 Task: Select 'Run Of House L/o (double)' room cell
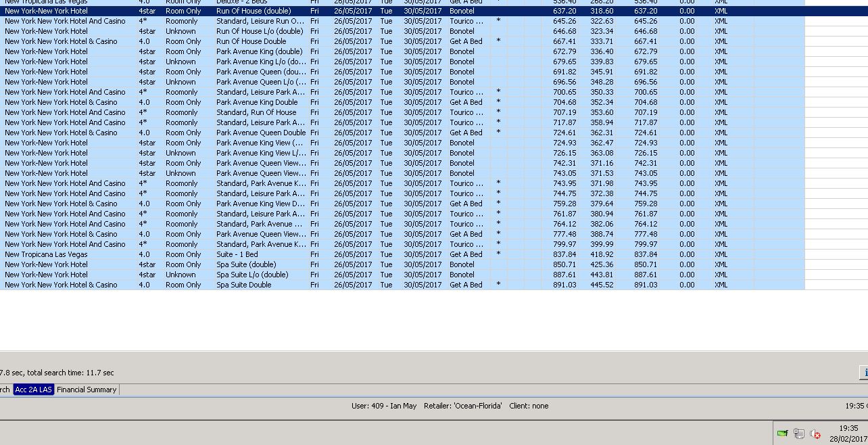[260, 31]
